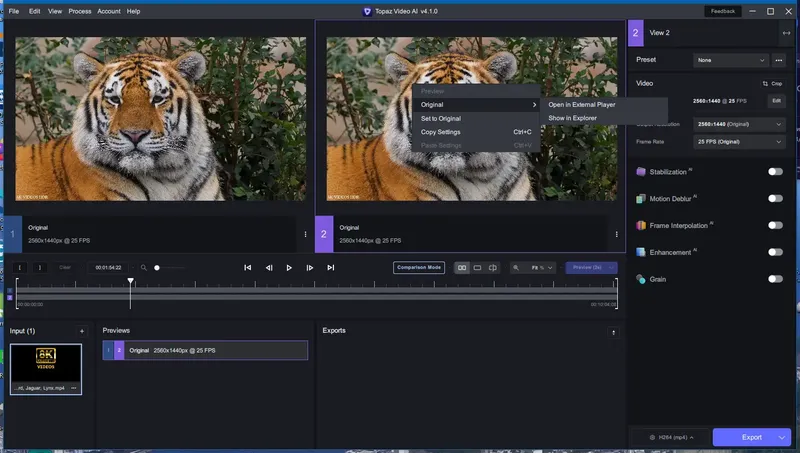The height and width of the screenshot is (453, 800).
Task: Click the Comparison Mode button
Action: tap(418, 268)
